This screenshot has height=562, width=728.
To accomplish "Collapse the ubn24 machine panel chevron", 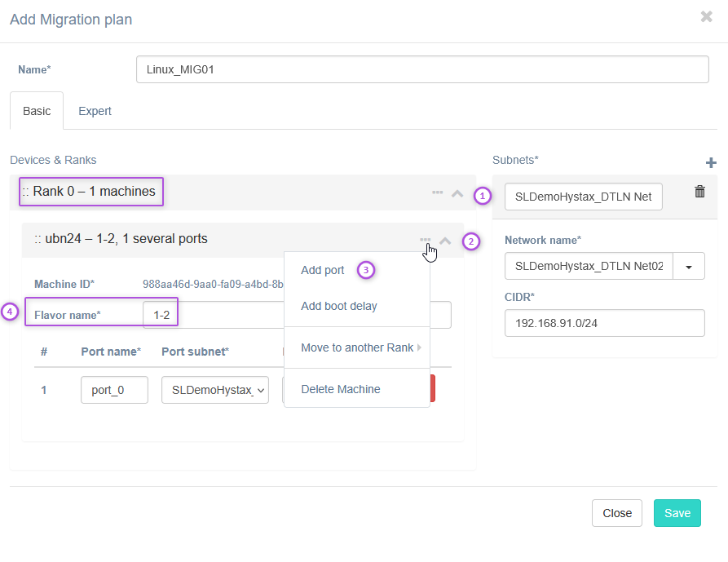I will (445, 241).
